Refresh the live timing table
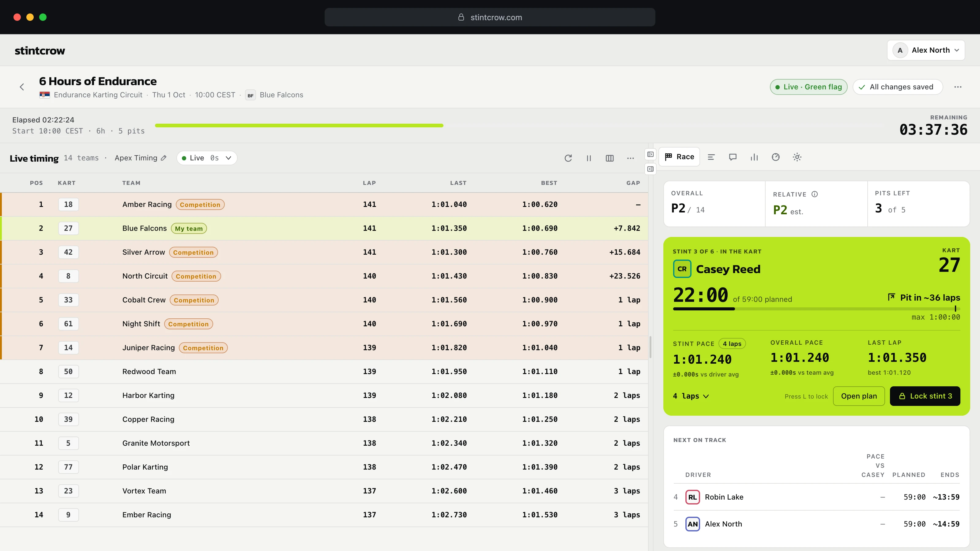Viewport: 980px width, 551px height. point(568,158)
